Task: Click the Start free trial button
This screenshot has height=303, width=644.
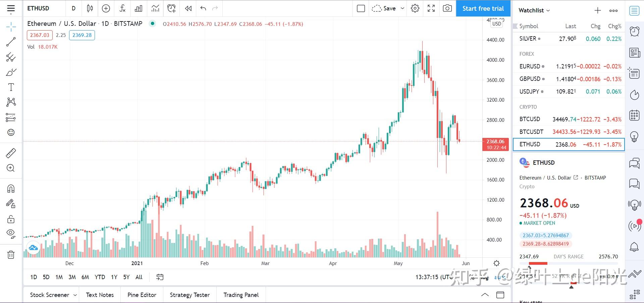Action: (483, 8)
